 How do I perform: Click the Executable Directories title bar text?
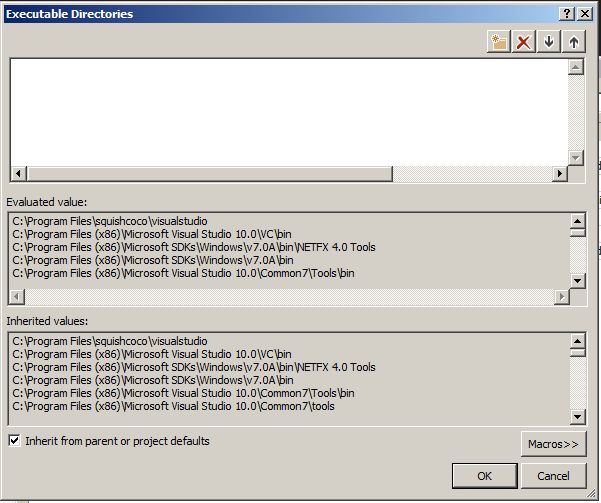point(69,14)
